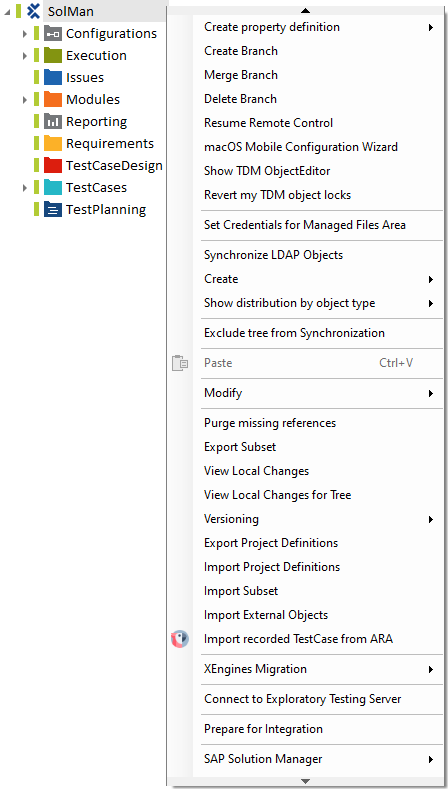Expand the Configurations tree node
This screenshot has height=789, width=448.
[25, 34]
